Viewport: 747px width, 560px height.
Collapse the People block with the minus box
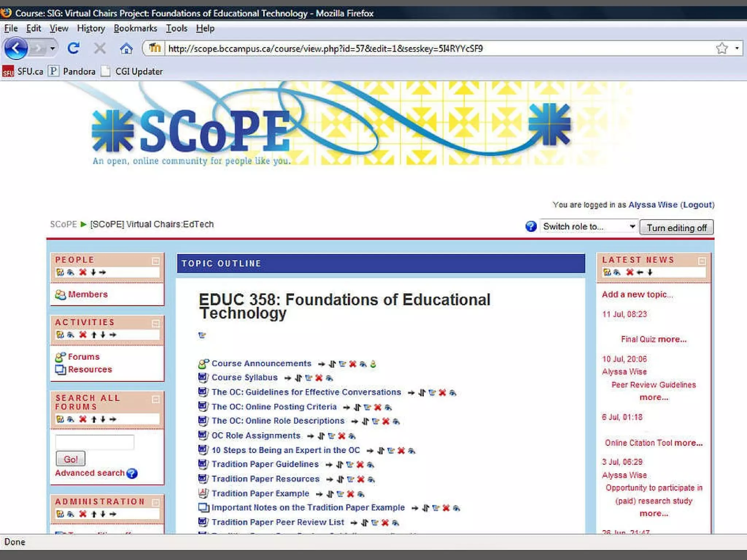156,261
